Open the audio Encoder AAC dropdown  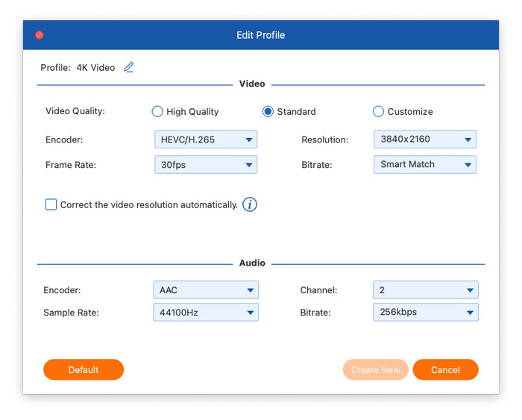205,290
